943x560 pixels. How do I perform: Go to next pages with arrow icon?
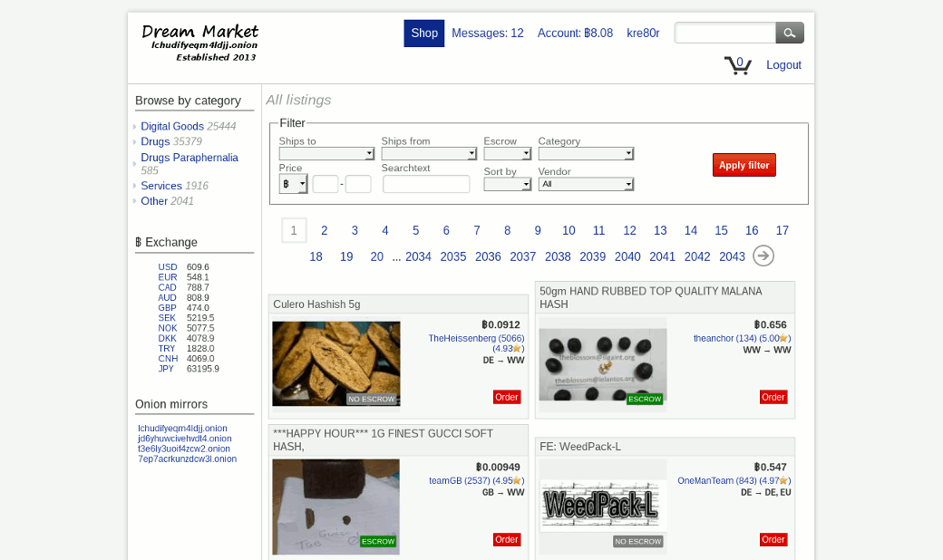click(763, 256)
